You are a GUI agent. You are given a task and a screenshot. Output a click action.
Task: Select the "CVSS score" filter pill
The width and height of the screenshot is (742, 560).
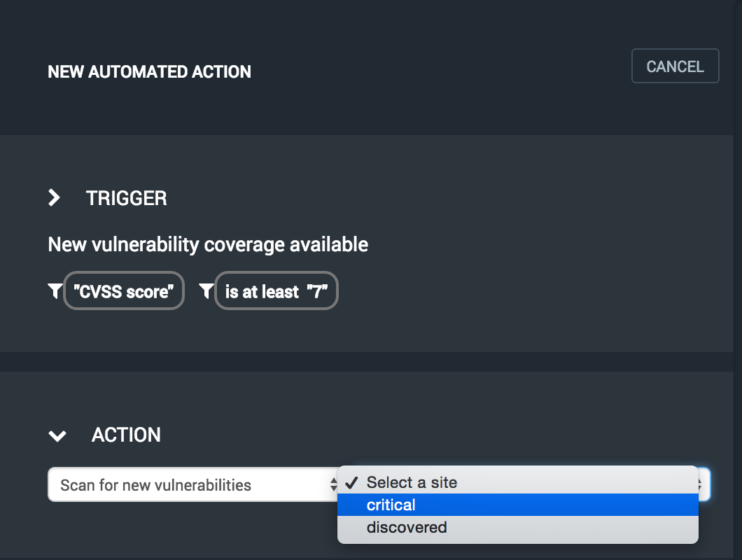coord(124,291)
